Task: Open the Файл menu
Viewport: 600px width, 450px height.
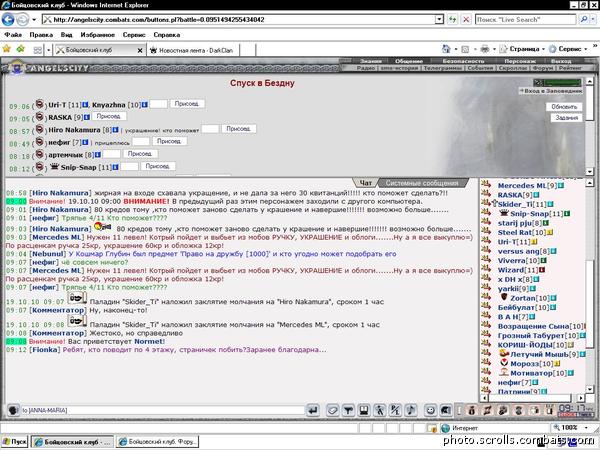Action: coord(13,34)
